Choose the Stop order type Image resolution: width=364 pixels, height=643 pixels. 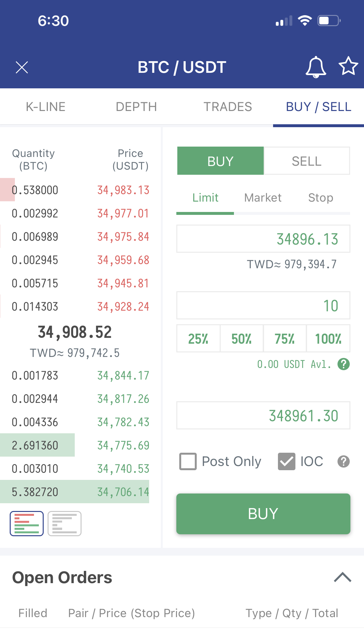click(320, 198)
